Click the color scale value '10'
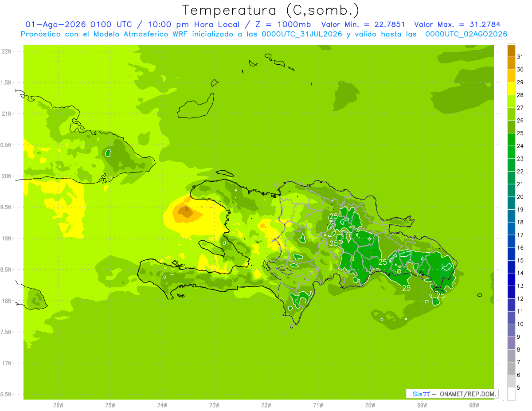532x411 pixels. click(520, 324)
